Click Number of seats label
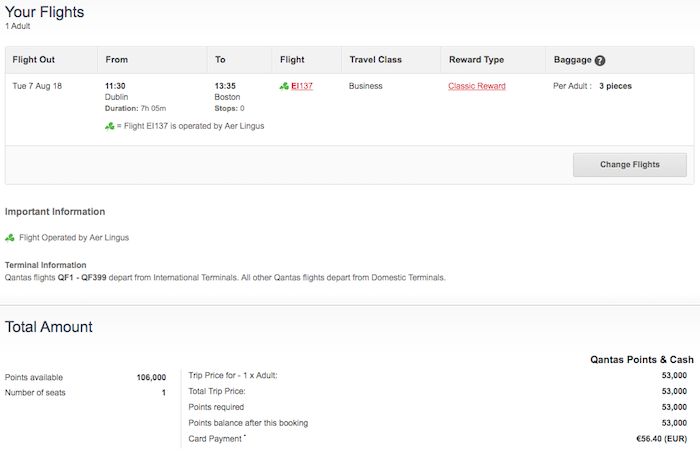This screenshot has width=700, height=452. tap(35, 393)
